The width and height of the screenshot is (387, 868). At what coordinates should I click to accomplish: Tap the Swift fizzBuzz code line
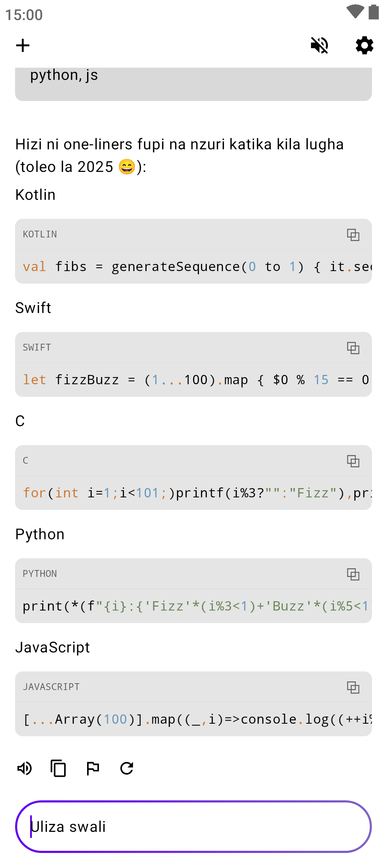coord(193,380)
